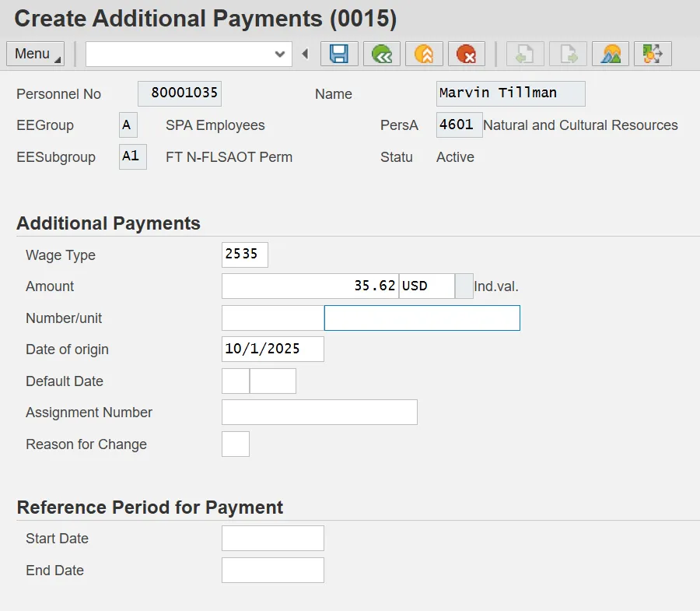Collapse command field with the triangle arrow
The width and height of the screenshot is (700, 611).
[305, 54]
